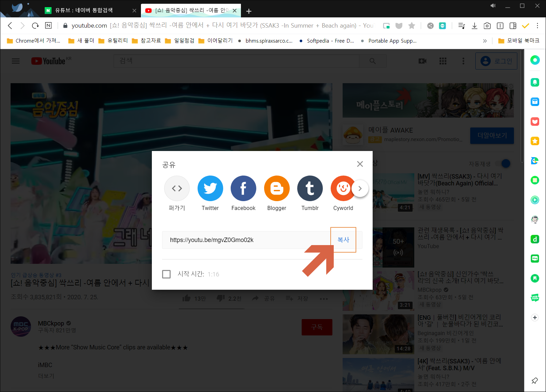
Task: Close the share (공유) dialog
Action: [x=360, y=164]
